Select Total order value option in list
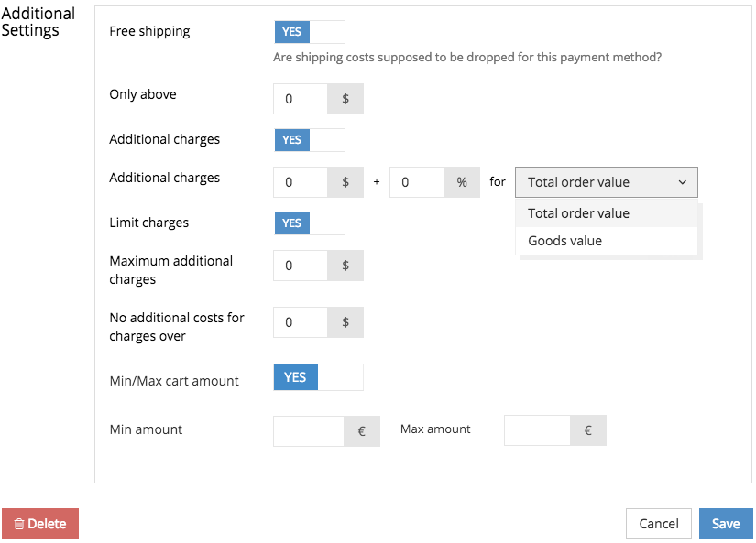This screenshot has height=543, width=756. coord(606,213)
